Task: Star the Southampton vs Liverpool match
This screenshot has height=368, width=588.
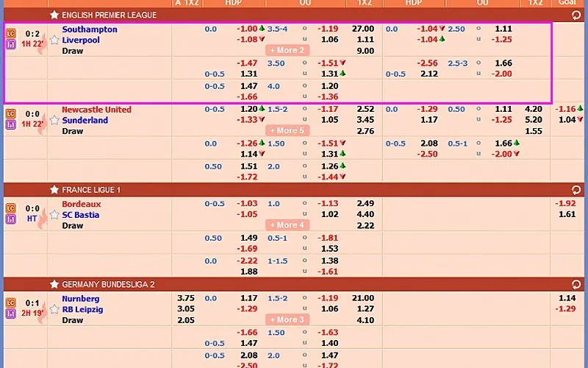Action: pyautogui.click(x=54, y=40)
